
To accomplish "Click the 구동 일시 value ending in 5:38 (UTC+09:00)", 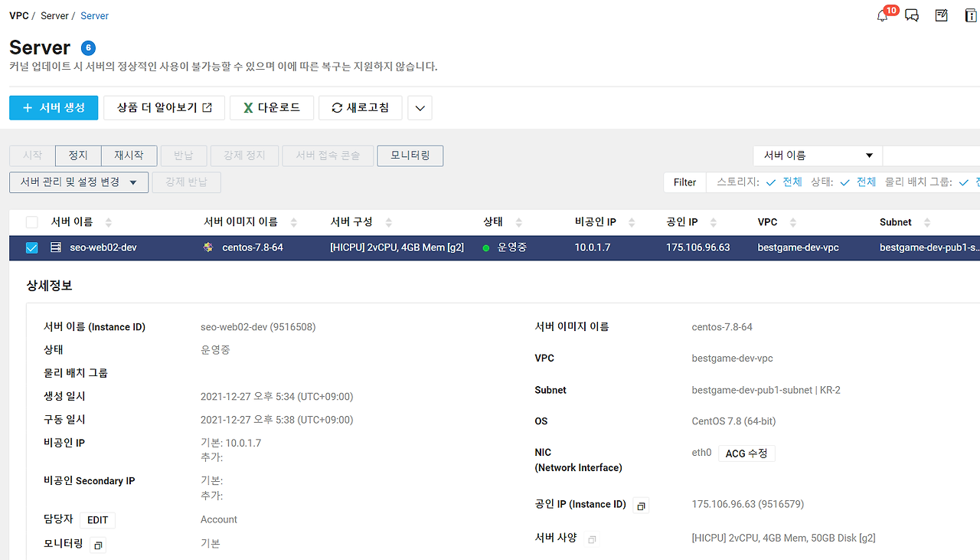I will click(277, 420).
